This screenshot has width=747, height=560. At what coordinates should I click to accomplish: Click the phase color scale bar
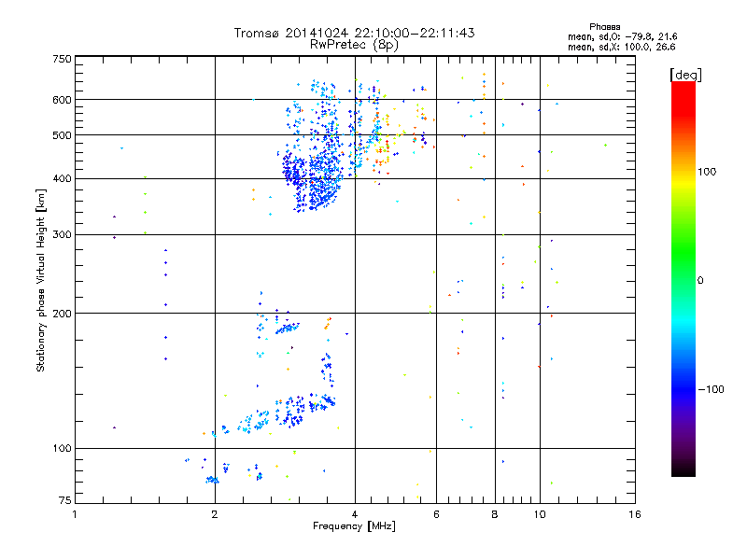pyautogui.click(x=684, y=278)
